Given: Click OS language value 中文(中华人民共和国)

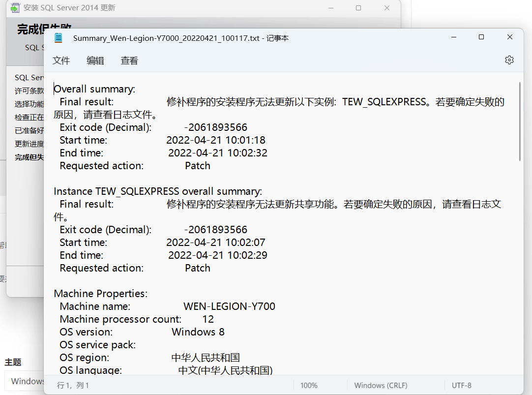Looking at the screenshot, I should click(x=226, y=370).
